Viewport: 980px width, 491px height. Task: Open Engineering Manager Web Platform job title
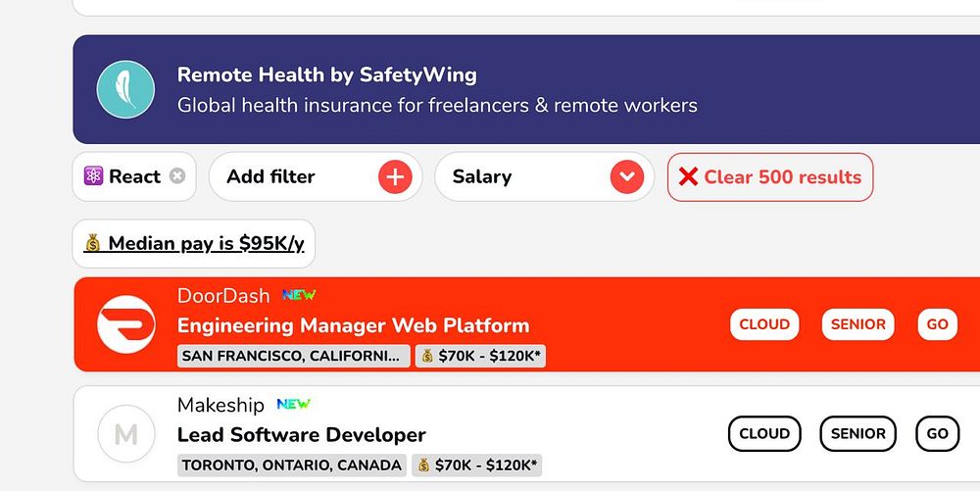(353, 325)
